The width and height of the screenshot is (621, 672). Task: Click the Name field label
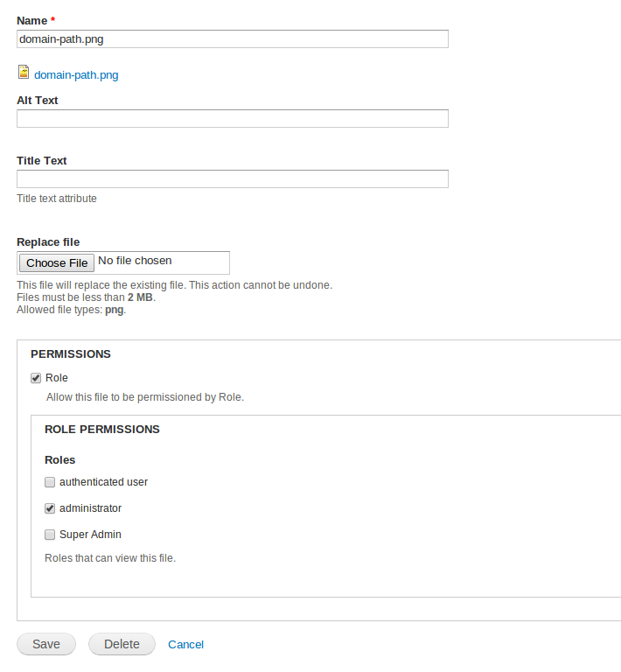(x=31, y=21)
